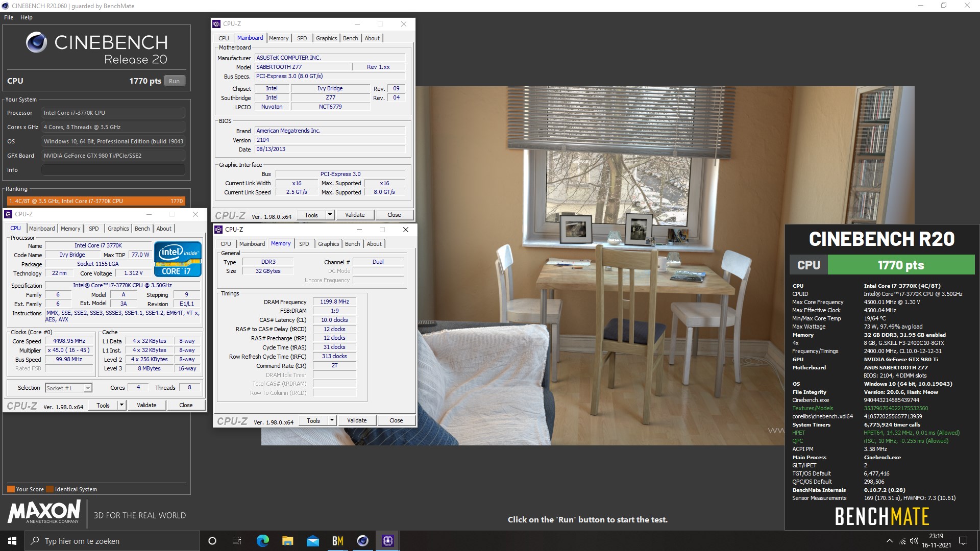The image size is (980, 551).
Task: Open Mainboard tab in CPU-Z memory window
Action: (x=252, y=244)
